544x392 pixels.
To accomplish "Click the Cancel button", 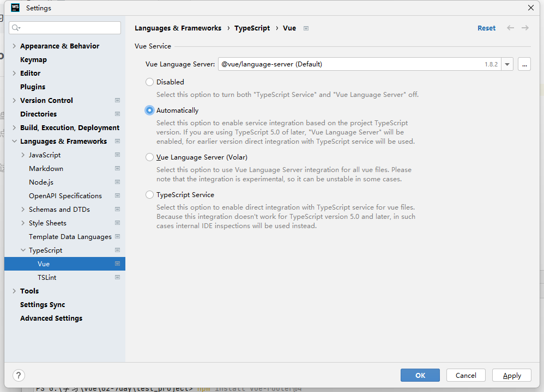I will (466, 375).
